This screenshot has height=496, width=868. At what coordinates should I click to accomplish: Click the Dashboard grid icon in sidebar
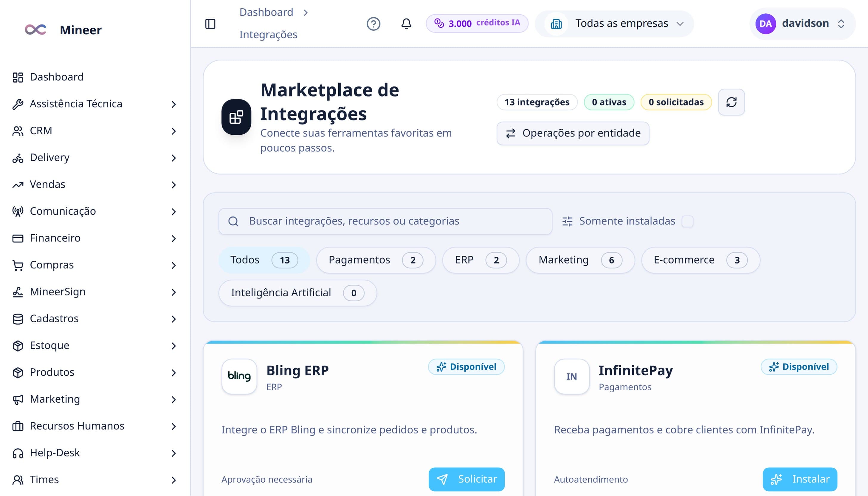click(x=18, y=77)
